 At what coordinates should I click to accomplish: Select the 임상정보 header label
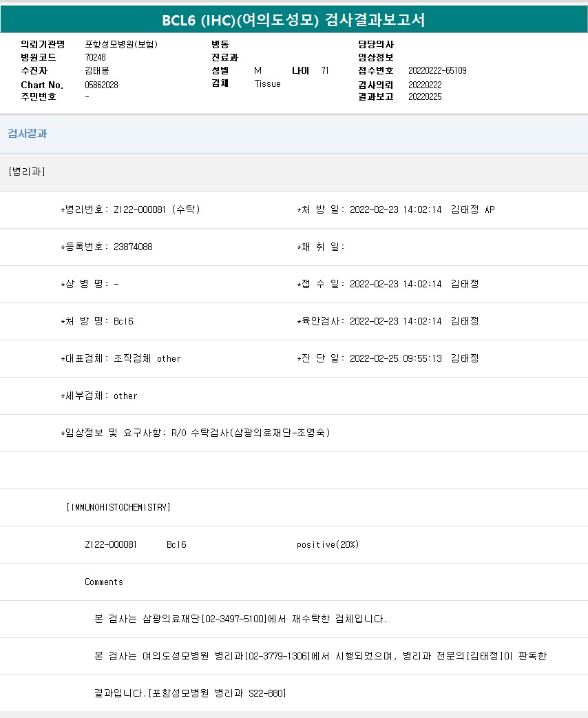click(376, 57)
